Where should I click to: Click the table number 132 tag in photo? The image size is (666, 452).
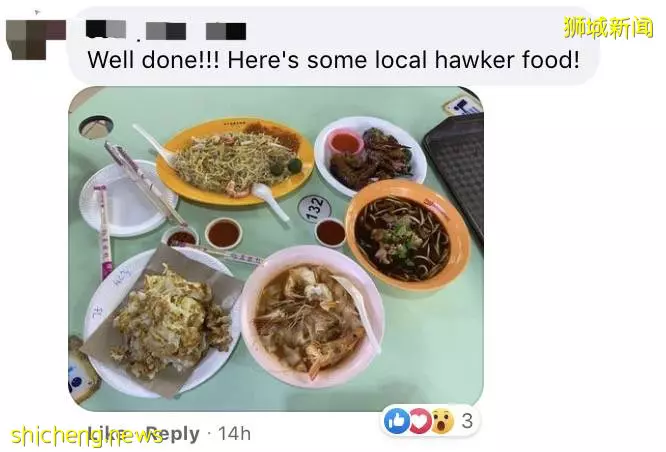(314, 208)
